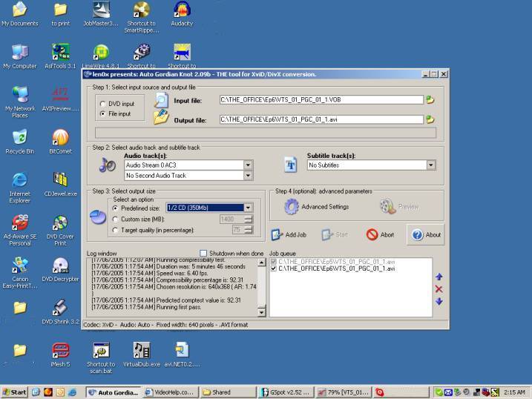Delete selected job with red X

[439, 288]
